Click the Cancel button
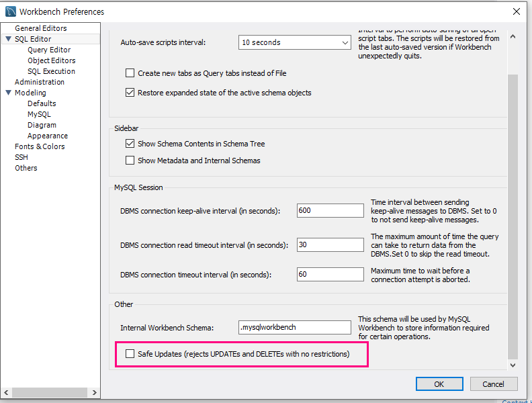The height and width of the screenshot is (403, 532). tap(494, 384)
